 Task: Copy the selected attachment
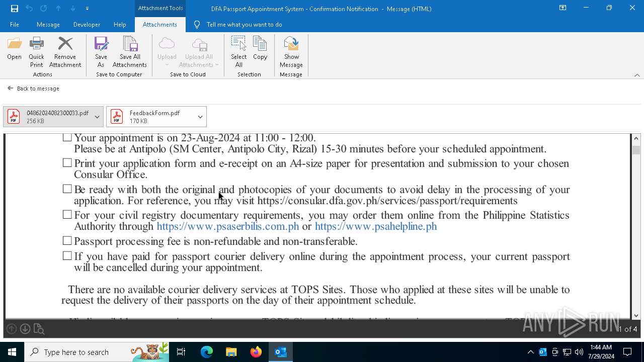point(260,49)
